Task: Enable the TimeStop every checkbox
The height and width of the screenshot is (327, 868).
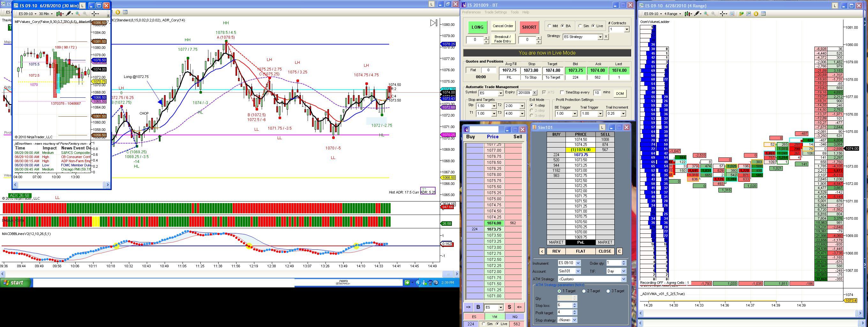Action: [x=562, y=92]
